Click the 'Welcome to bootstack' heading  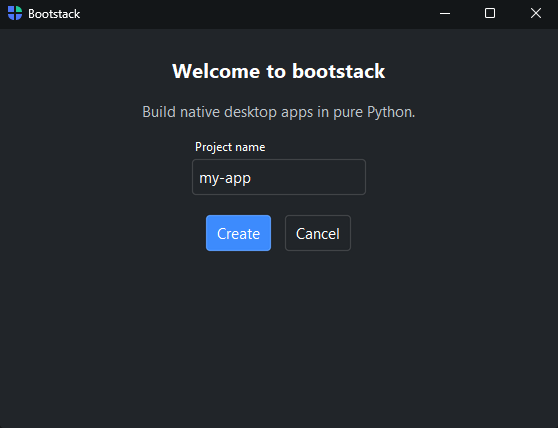tap(279, 71)
